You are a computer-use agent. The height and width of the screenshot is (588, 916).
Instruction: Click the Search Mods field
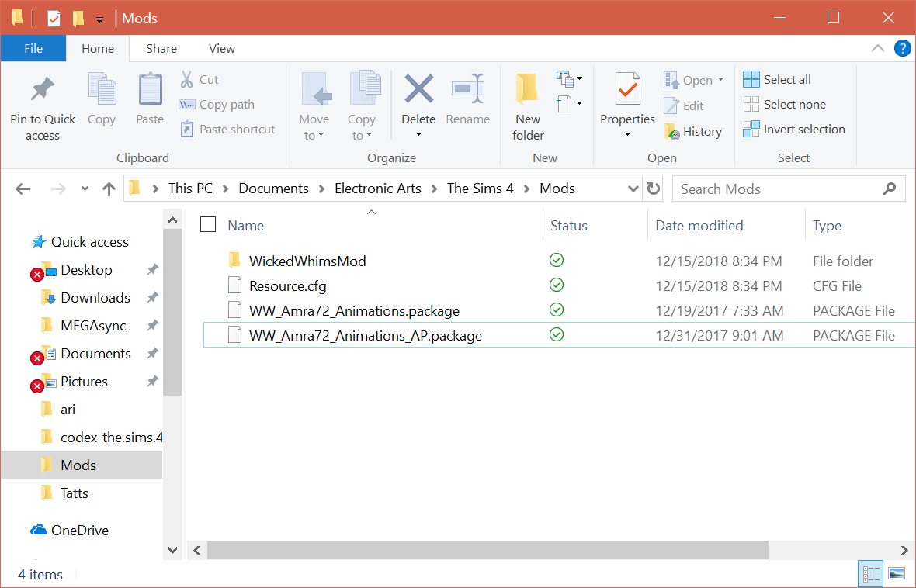click(789, 189)
